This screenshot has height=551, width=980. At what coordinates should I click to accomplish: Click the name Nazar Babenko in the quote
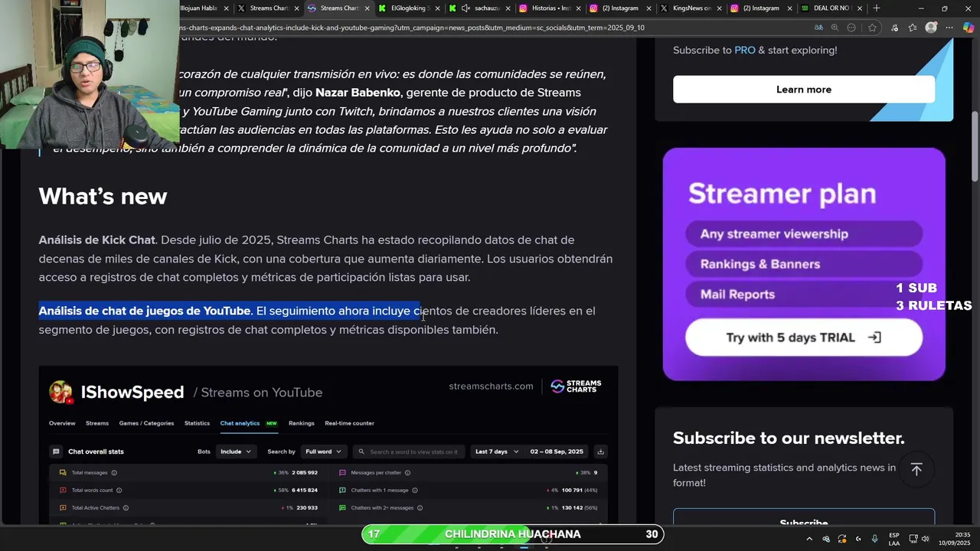pyautogui.click(x=358, y=93)
